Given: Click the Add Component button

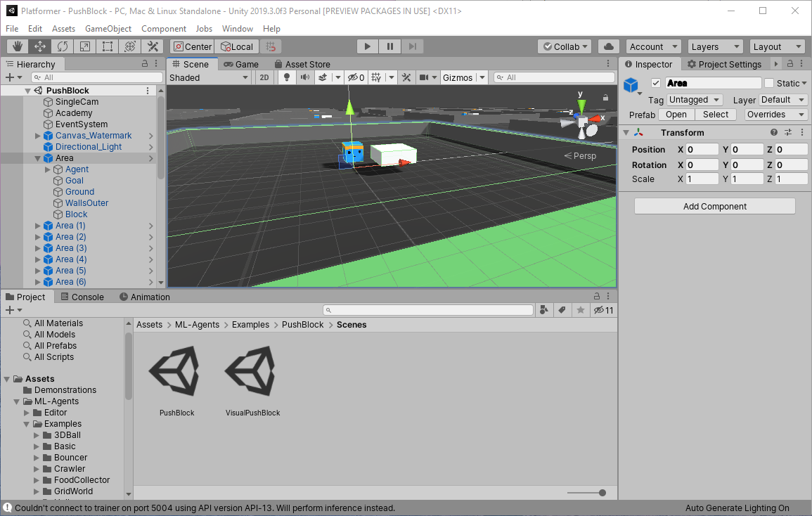Looking at the screenshot, I should click(715, 206).
